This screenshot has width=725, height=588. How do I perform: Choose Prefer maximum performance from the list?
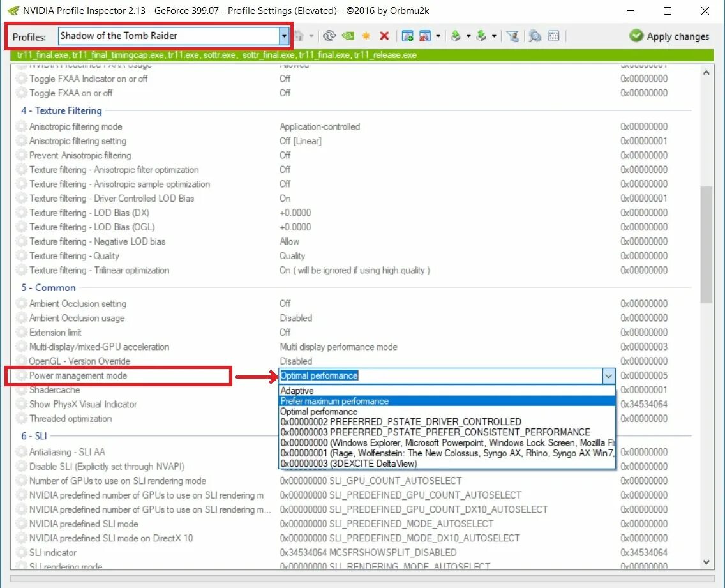[447, 401]
